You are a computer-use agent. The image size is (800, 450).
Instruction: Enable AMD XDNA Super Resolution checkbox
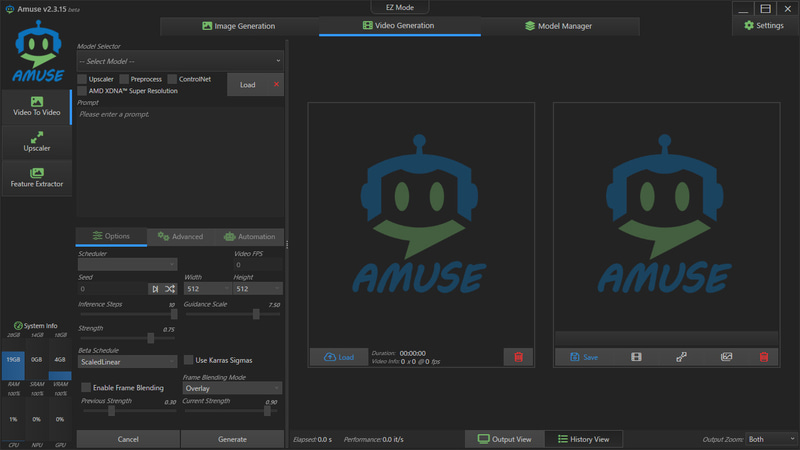tap(82, 91)
